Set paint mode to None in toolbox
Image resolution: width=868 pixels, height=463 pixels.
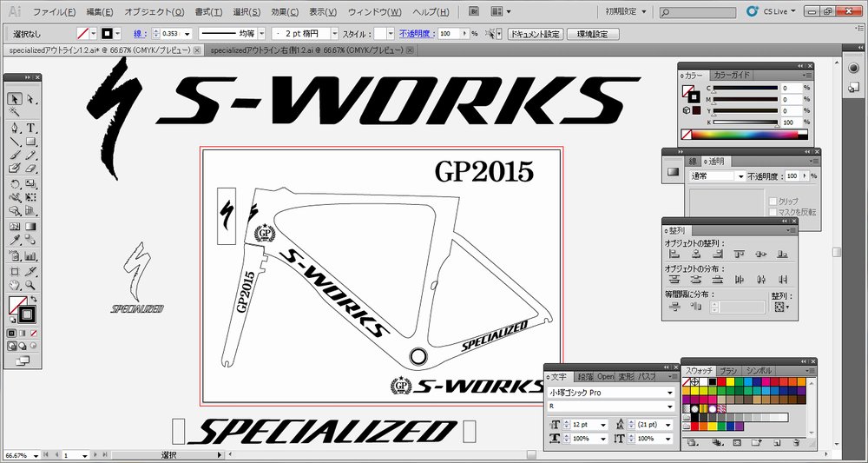tap(34, 333)
